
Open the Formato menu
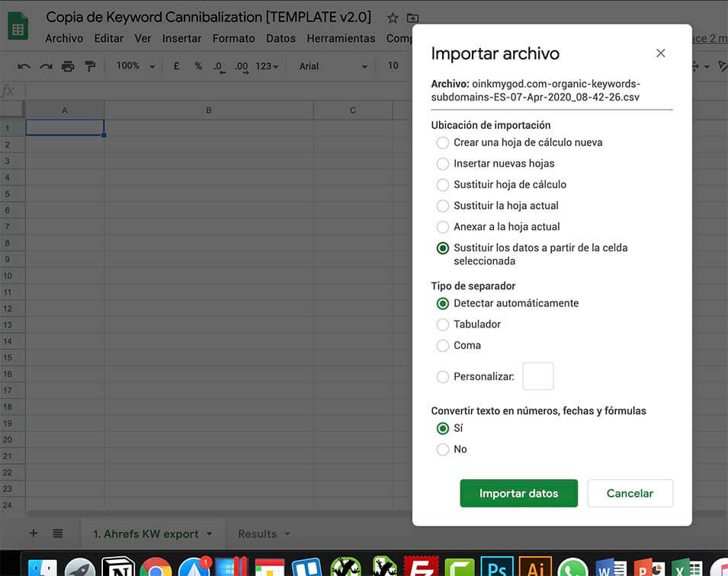click(x=233, y=38)
